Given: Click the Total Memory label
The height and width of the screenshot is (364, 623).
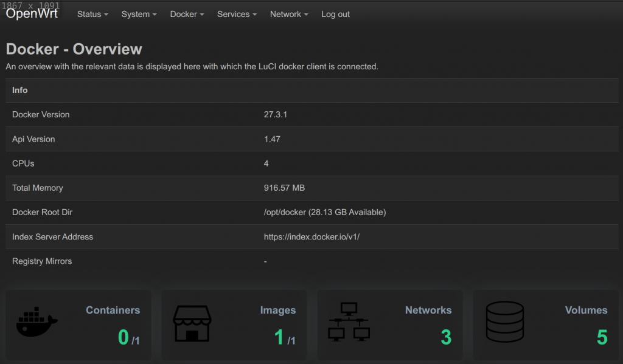Looking at the screenshot, I should pyautogui.click(x=37, y=188).
